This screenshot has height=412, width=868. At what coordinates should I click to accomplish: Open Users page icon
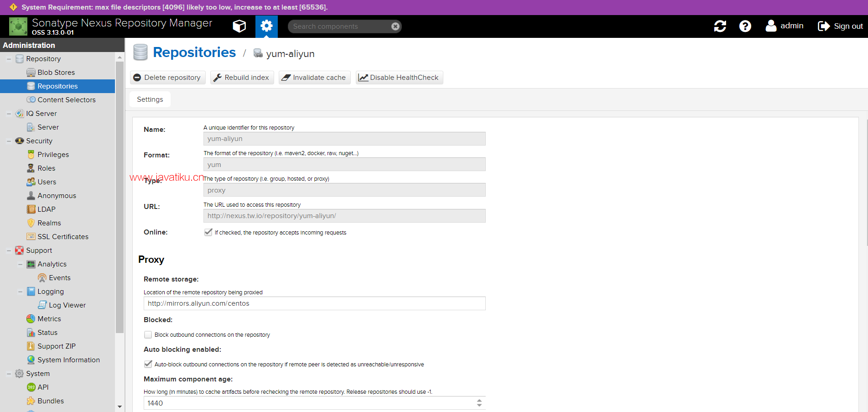[31, 182]
